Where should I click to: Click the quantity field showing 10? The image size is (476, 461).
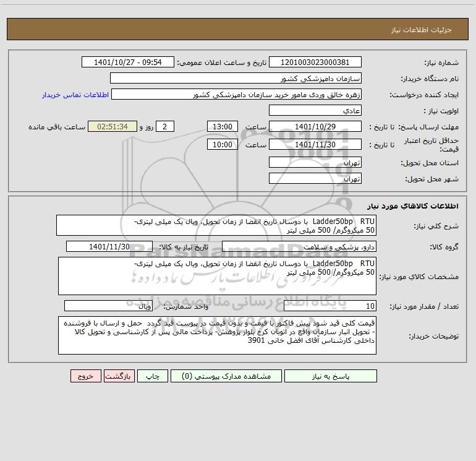(330, 306)
